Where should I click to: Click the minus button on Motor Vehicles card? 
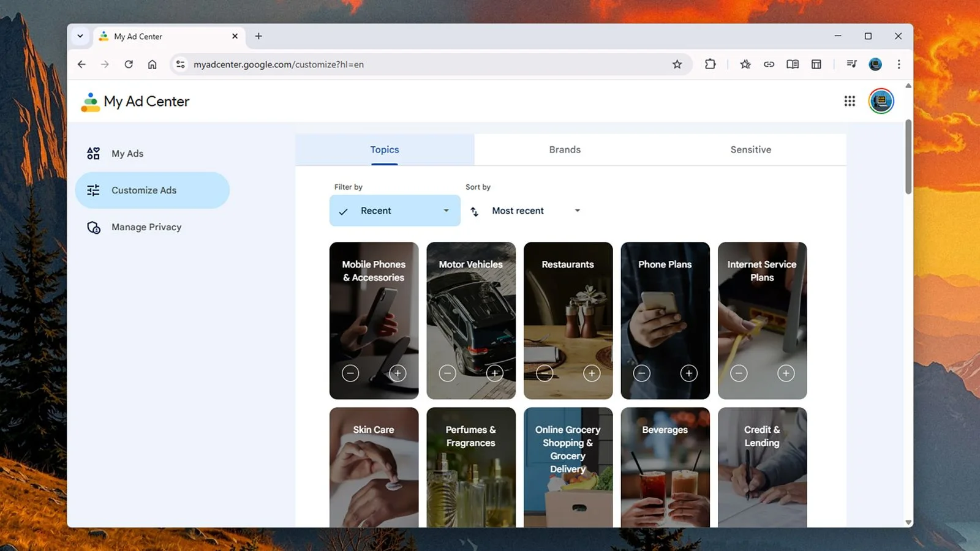[x=448, y=373]
